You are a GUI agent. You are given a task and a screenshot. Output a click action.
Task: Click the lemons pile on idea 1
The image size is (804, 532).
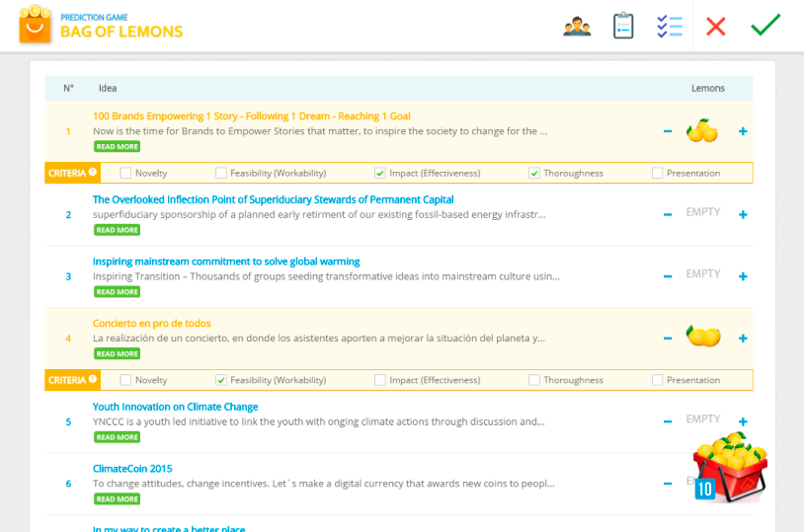click(x=703, y=130)
